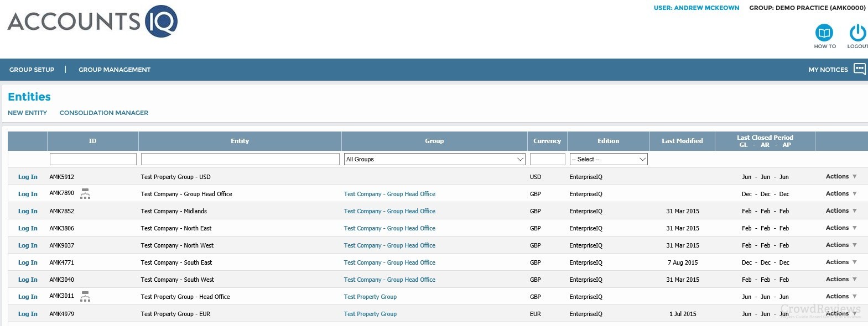Click the 1 Jul 2015 last modified date

point(683,314)
